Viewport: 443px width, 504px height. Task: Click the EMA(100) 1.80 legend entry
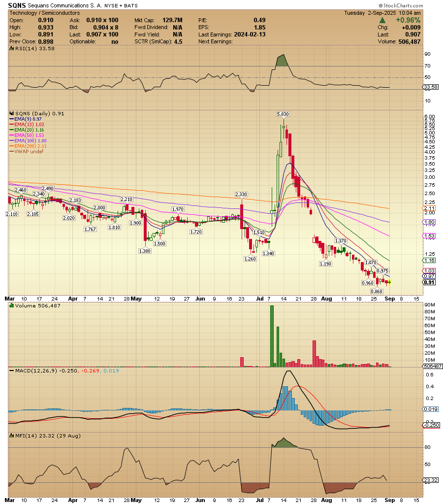click(28, 141)
